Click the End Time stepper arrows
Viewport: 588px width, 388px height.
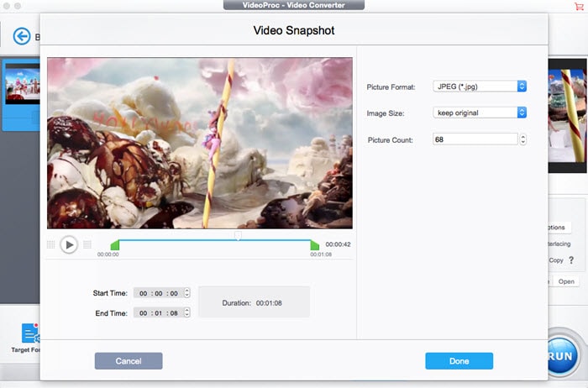[186, 312]
